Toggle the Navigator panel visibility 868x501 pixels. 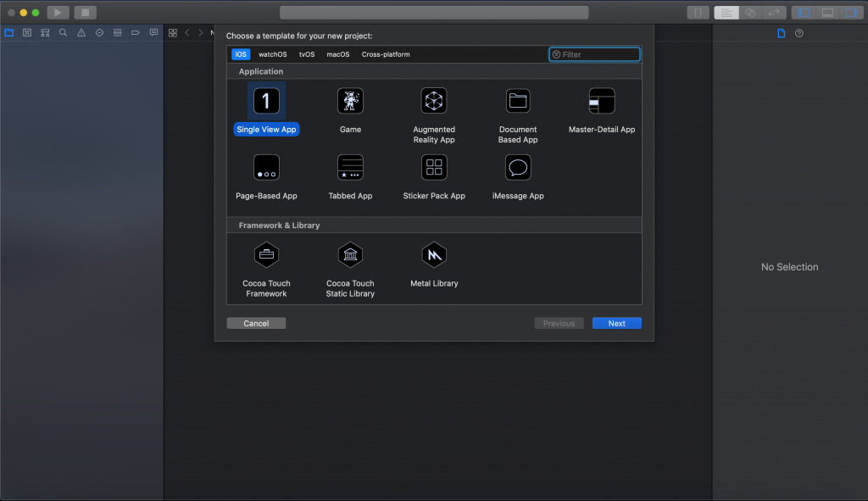click(804, 12)
